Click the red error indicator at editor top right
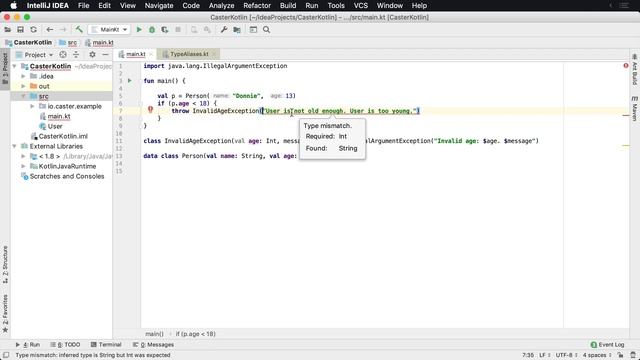640x360 pixels. [x=626, y=66]
